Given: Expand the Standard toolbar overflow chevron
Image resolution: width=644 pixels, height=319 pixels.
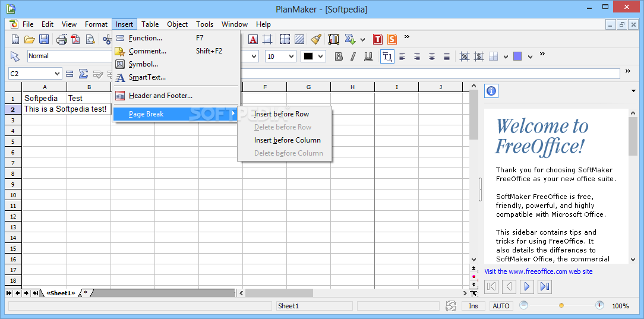Looking at the screenshot, I should pyautogui.click(x=406, y=37).
